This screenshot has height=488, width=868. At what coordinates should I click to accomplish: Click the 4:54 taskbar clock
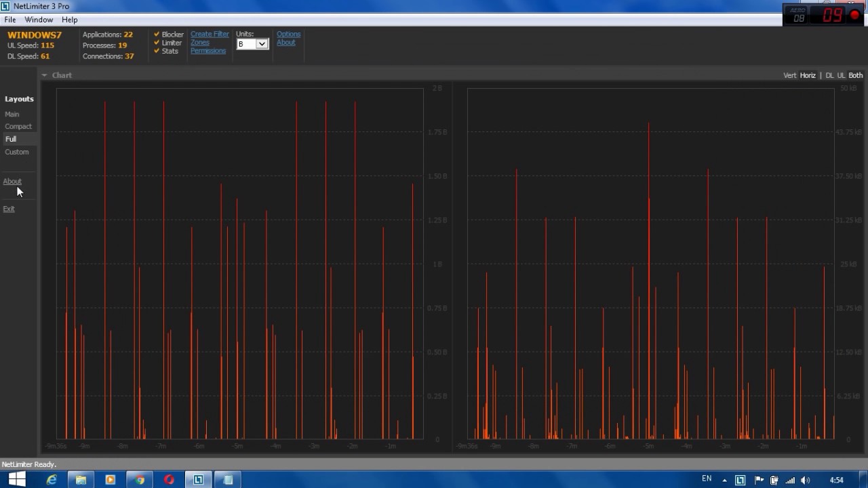[x=837, y=481]
